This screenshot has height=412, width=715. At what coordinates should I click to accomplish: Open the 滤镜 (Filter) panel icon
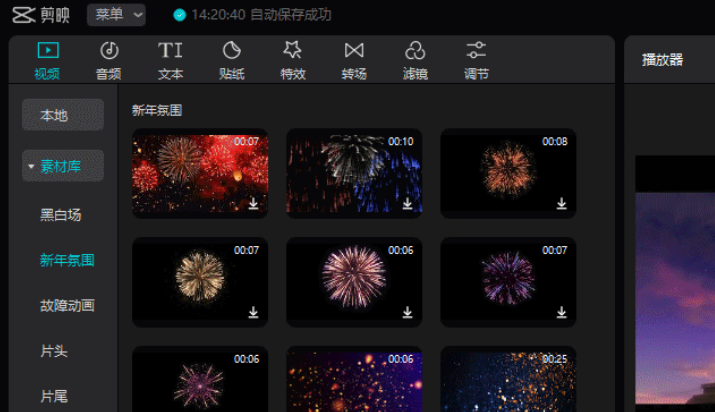[415, 50]
